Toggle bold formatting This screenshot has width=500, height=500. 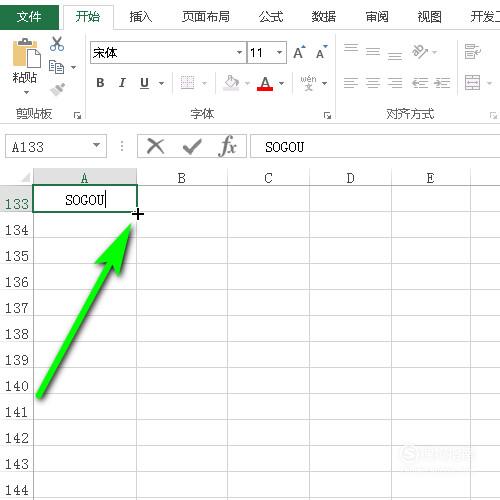[x=100, y=83]
